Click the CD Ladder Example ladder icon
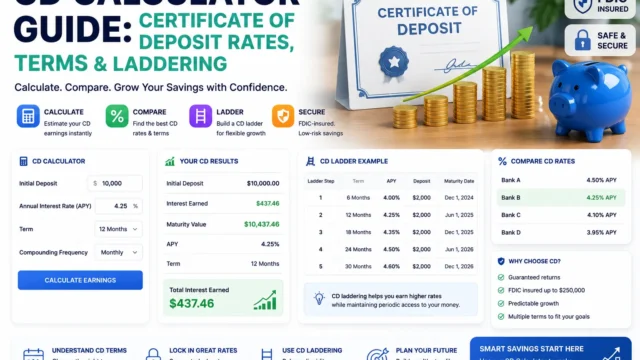 coord(310,161)
